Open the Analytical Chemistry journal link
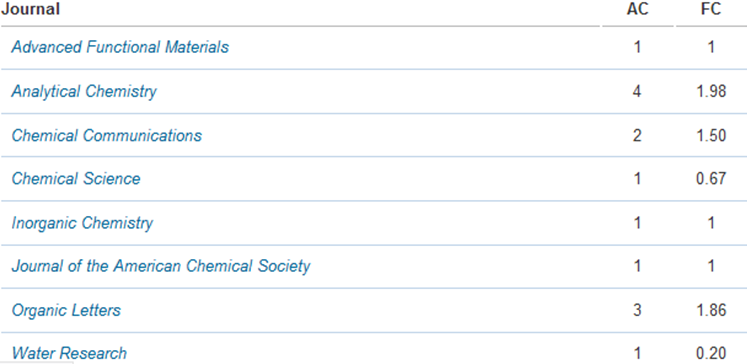747x364 pixels. 84,91
